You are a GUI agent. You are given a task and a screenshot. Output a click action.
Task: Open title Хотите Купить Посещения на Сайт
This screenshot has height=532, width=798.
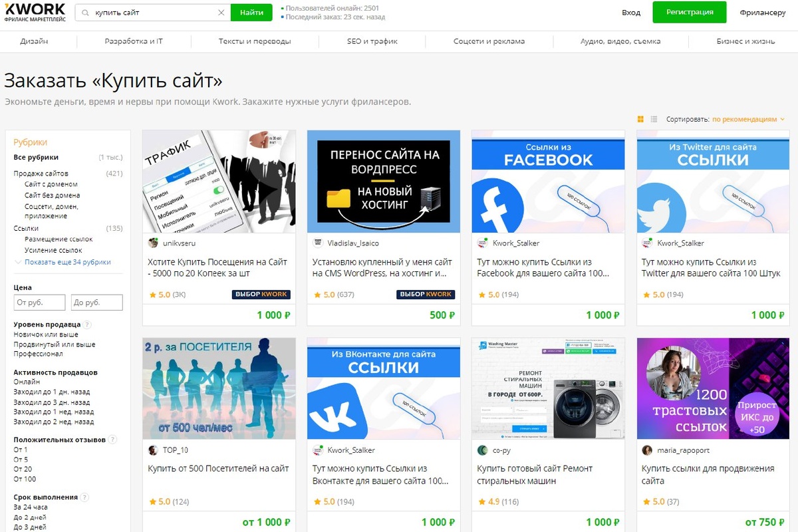click(x=217, y=267)
